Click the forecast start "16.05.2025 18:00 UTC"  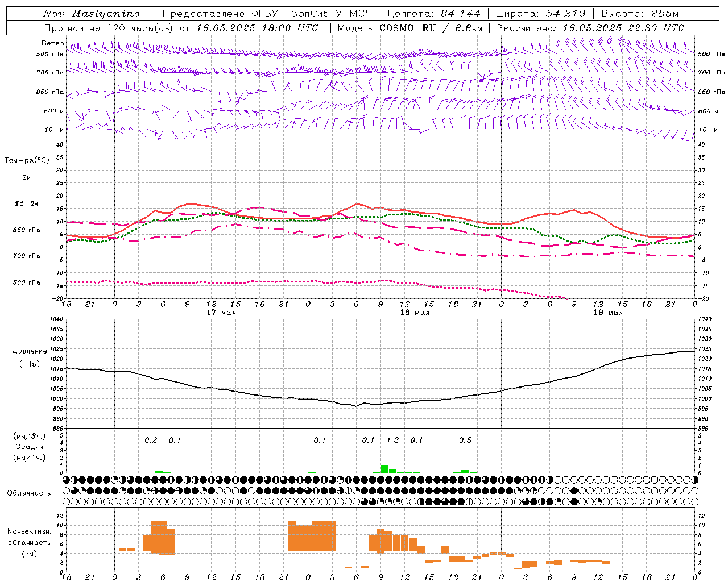tap(257, 28)
